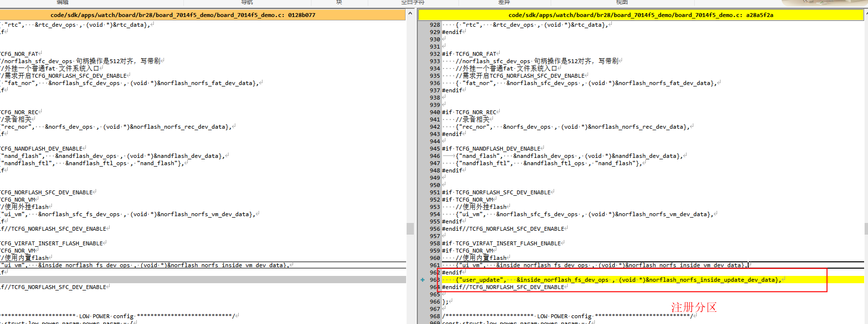This screenshot has width=868, height=324.
Task: Click the "nandflash_ftl" entry on right pane line 947
Action: [549, 163]
